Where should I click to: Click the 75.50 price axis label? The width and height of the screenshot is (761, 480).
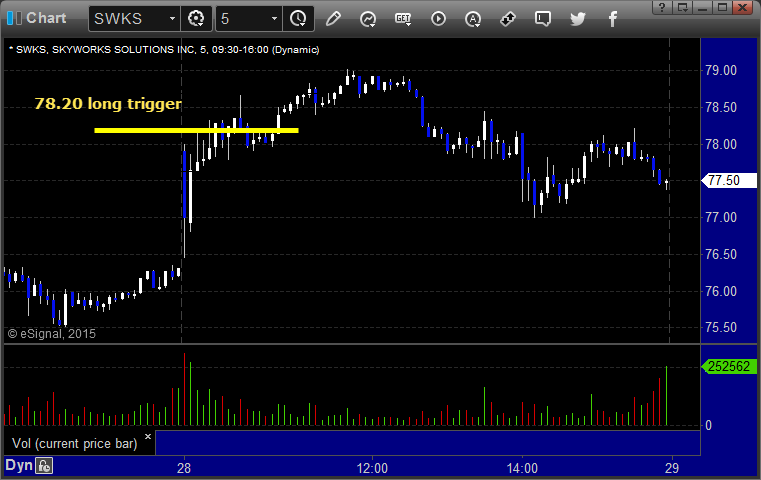[x=721, y=328]
